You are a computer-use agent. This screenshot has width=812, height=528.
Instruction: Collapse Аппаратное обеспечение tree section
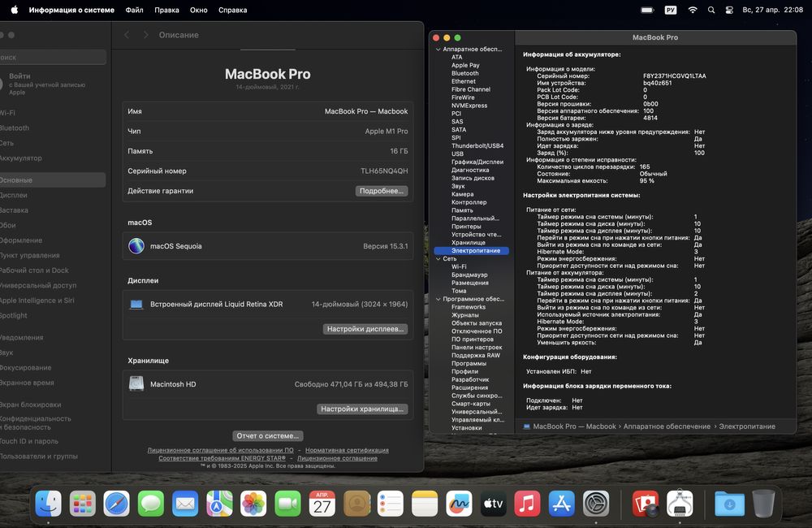(438, 50)
